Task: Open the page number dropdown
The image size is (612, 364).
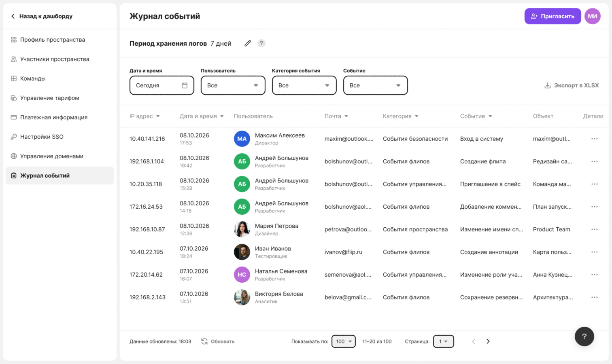Action: (x=444, y=341)
